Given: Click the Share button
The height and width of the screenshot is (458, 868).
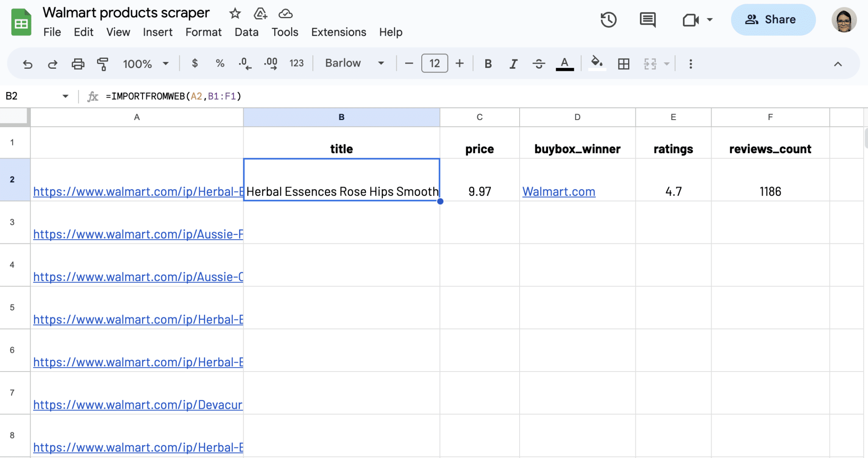Looking at the screenshot, I should 773,20.
